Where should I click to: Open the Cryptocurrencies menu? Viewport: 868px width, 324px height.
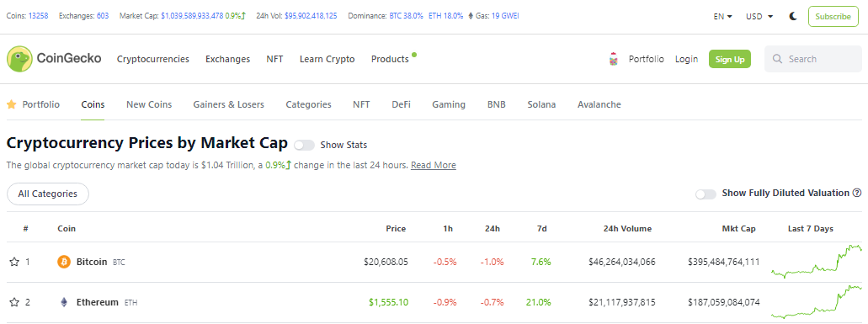(x=152, y=59)
